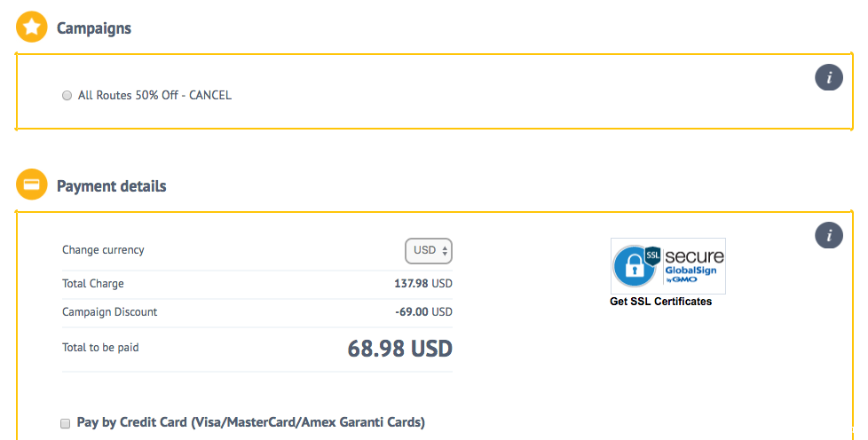
Task: Click the -69.00 USD discount amount
Action: (423, 312)
